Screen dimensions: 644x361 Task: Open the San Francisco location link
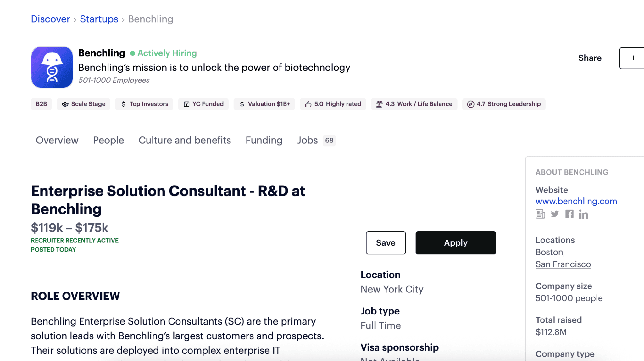point(563,264)
